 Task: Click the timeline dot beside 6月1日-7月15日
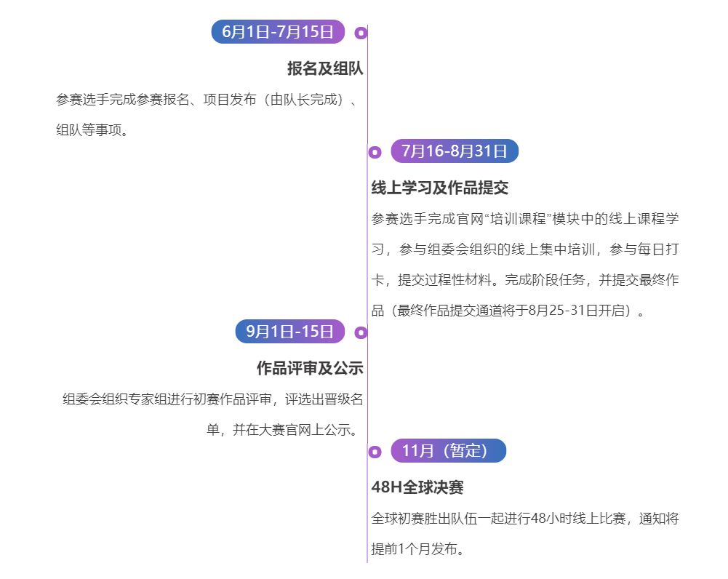coord(361,33)
